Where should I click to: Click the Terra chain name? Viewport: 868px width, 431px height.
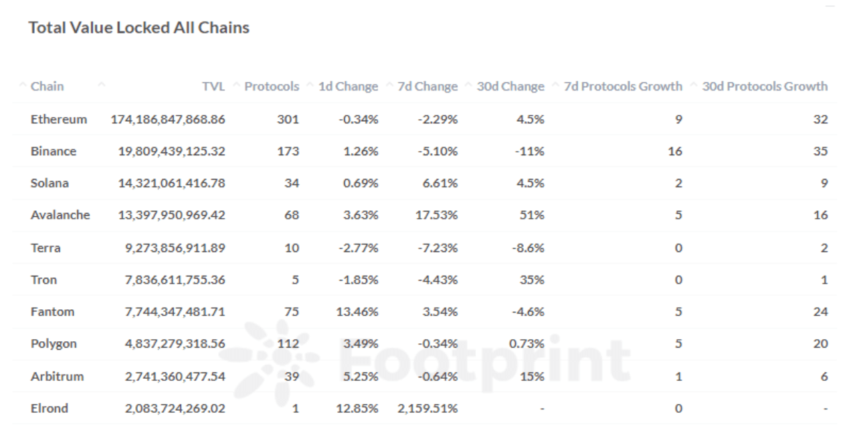click(45, 248)
